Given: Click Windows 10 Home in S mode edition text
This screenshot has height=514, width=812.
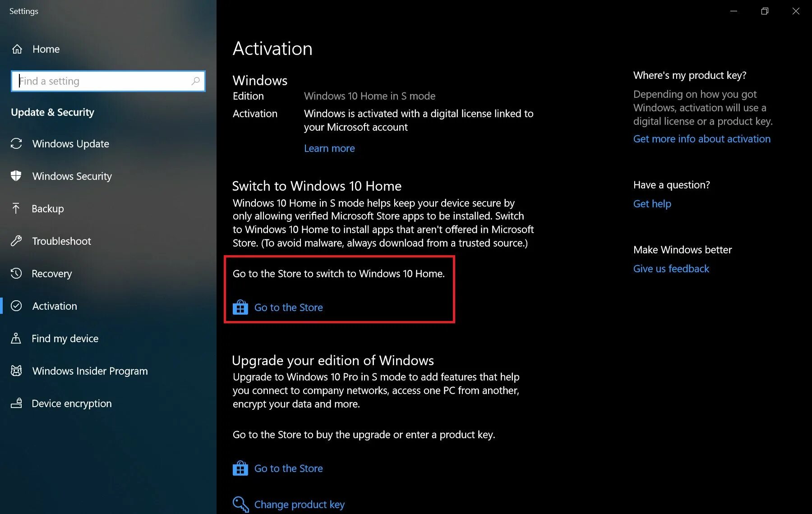Looking at the screenshot, I should pos(369,96).
